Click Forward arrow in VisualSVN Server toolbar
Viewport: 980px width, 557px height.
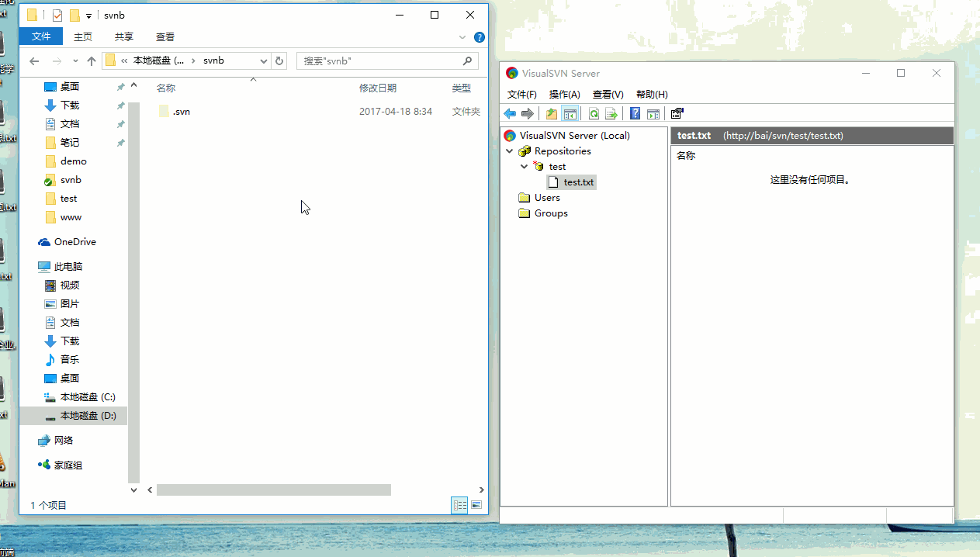(x=528, y=114)
